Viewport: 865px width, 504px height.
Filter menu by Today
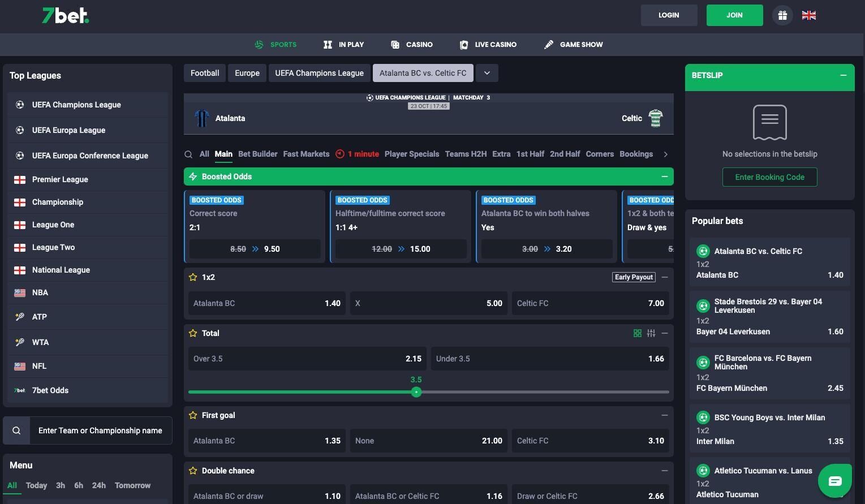pyautogui.click(x=36, y=485)
